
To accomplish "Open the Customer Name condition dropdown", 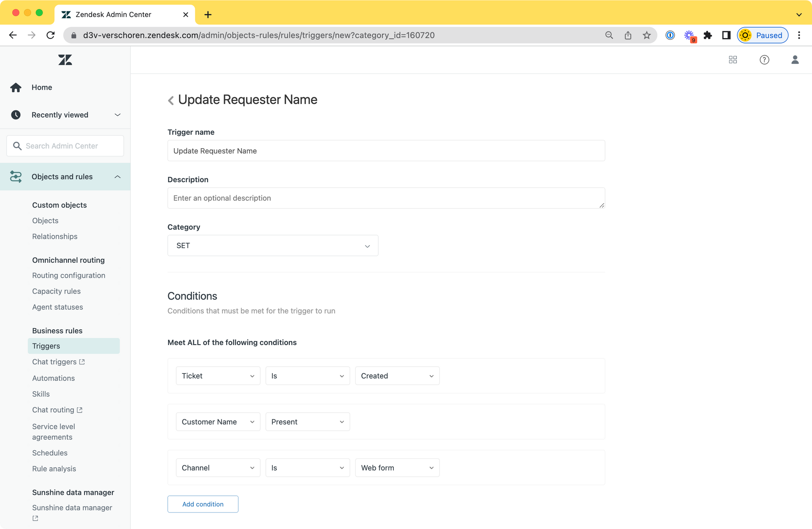I will [x=218, y=422].
